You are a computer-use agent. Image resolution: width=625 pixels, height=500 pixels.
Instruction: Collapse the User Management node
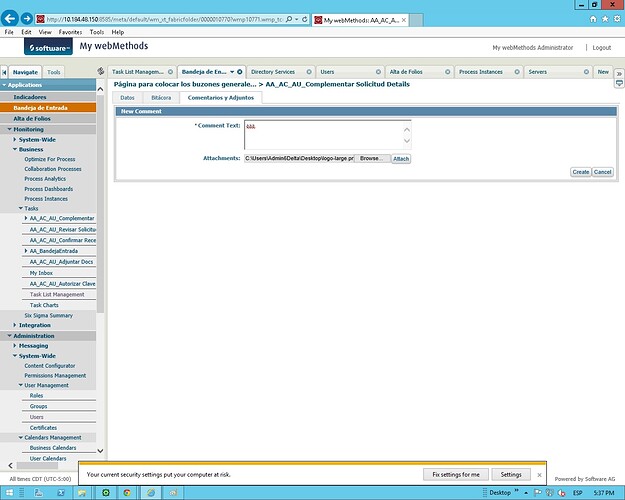21,385
